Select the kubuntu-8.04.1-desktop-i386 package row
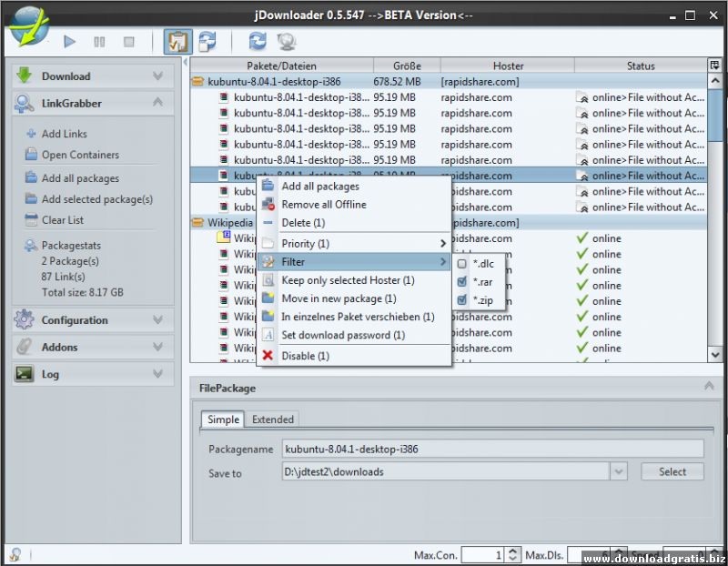Viewport: 728px width, 566px height. coord(449,82)
